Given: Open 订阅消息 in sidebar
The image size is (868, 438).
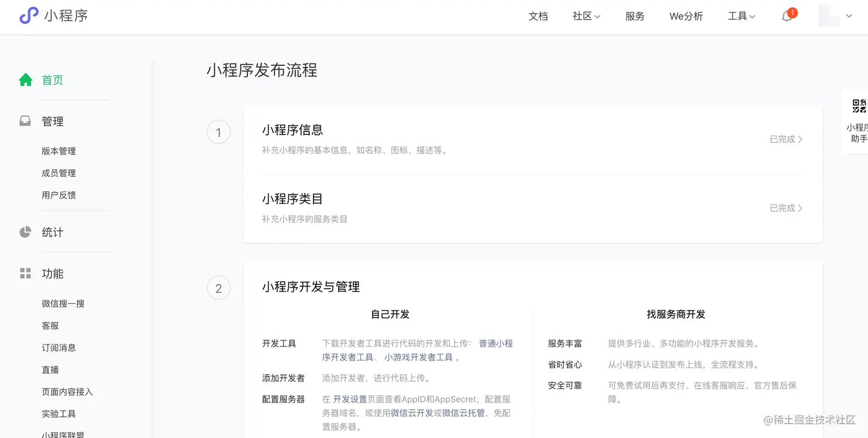Looking at the screenshot, I should 59,347.
